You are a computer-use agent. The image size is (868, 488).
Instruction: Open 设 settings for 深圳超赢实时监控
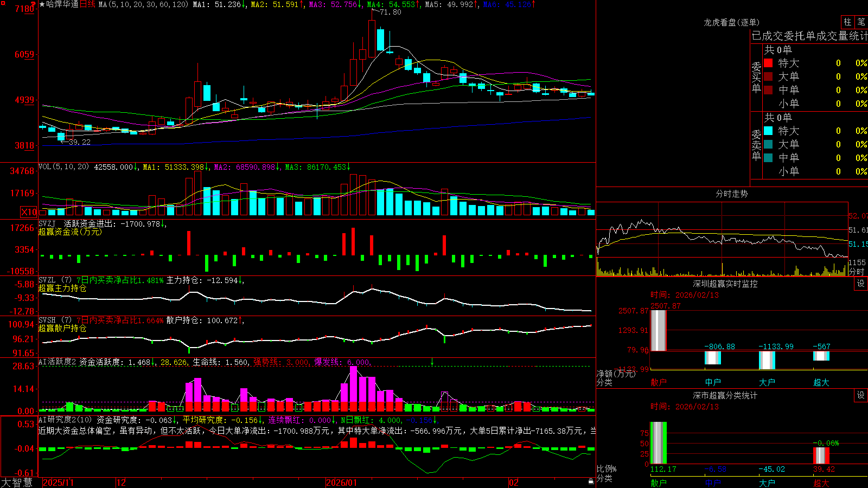pos(861,284)
